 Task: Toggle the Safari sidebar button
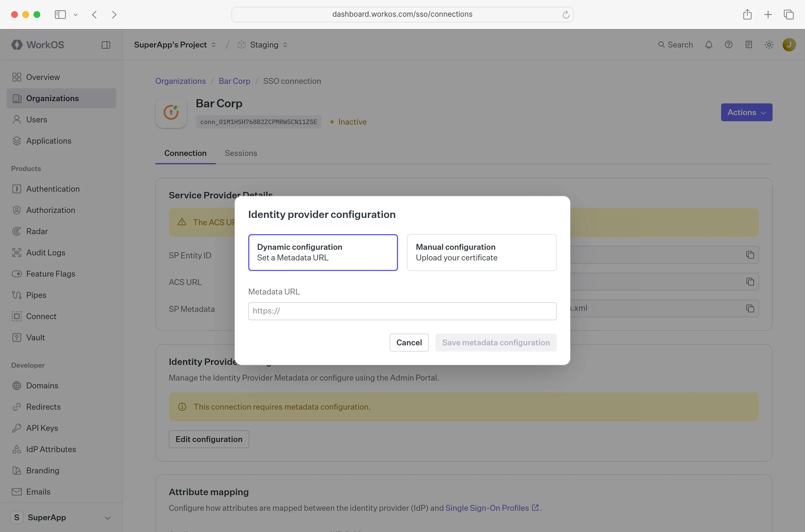click(x=60, y=15)
